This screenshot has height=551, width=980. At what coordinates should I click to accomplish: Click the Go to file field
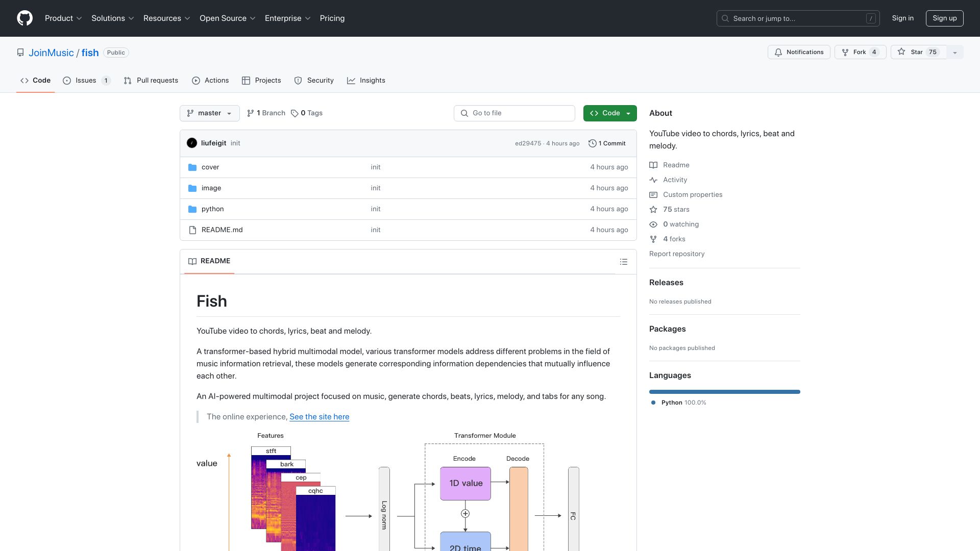[514, 113]
